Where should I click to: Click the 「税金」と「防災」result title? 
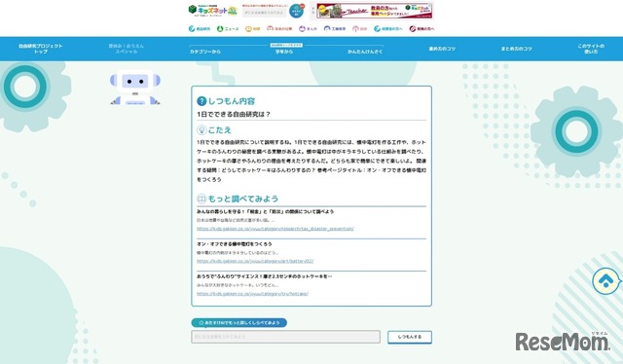click(265, 212)
